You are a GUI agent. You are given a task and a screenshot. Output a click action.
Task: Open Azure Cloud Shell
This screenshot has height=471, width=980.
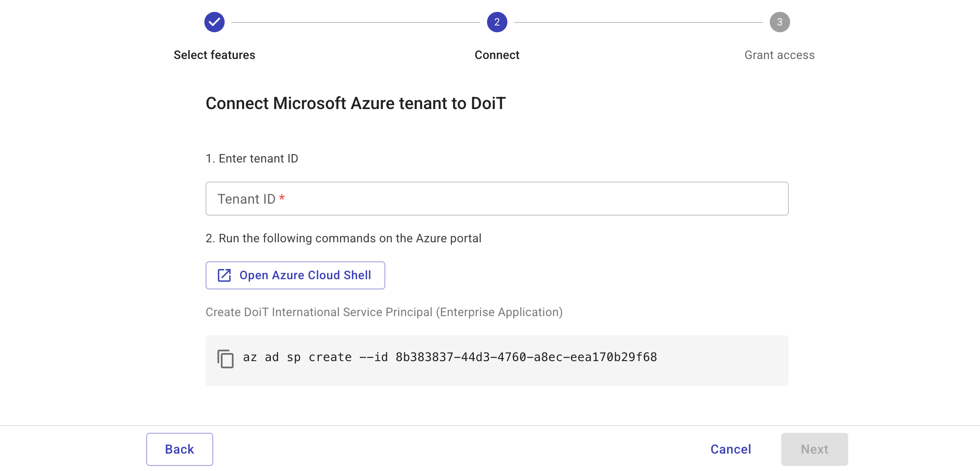click(x=295, y=275)
